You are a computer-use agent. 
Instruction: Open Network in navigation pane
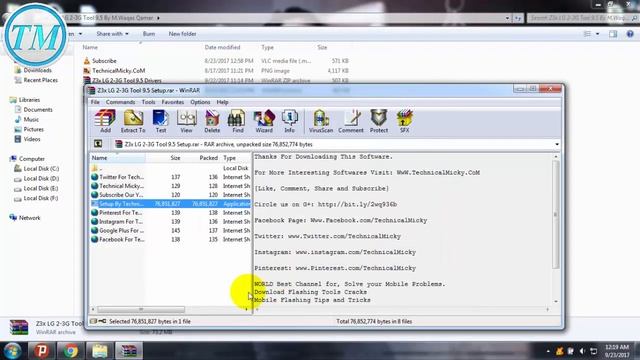tap(29, 218)
